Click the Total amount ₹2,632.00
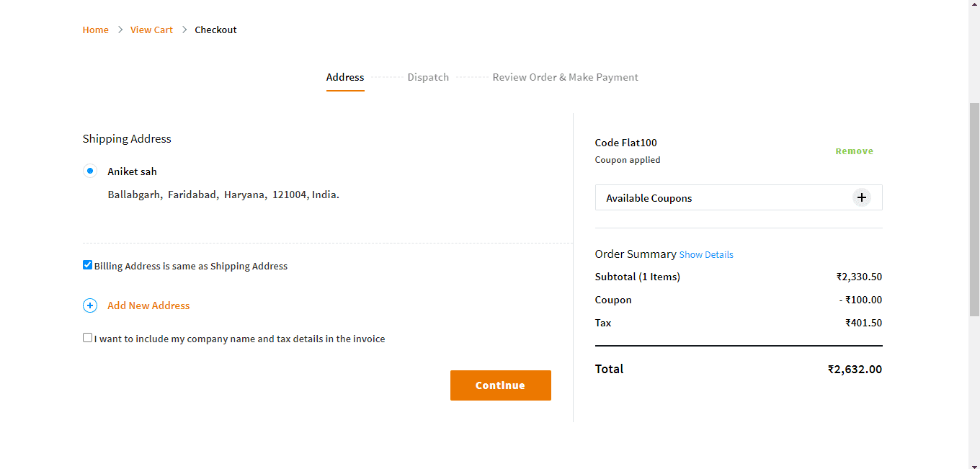Viewport: 980px width, 469px height. click(x=855, y=369)
